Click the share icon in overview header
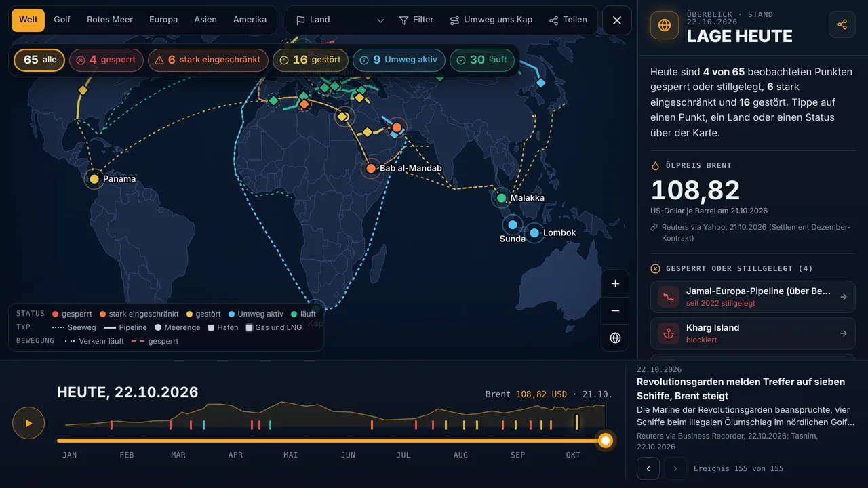This screenshot has height=488, width=868. point(842,24)
